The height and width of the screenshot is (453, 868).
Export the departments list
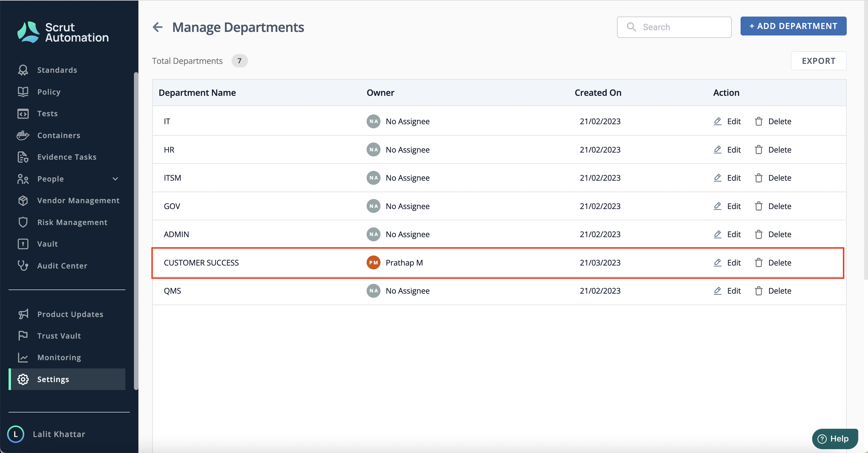(x=818, y=61)
